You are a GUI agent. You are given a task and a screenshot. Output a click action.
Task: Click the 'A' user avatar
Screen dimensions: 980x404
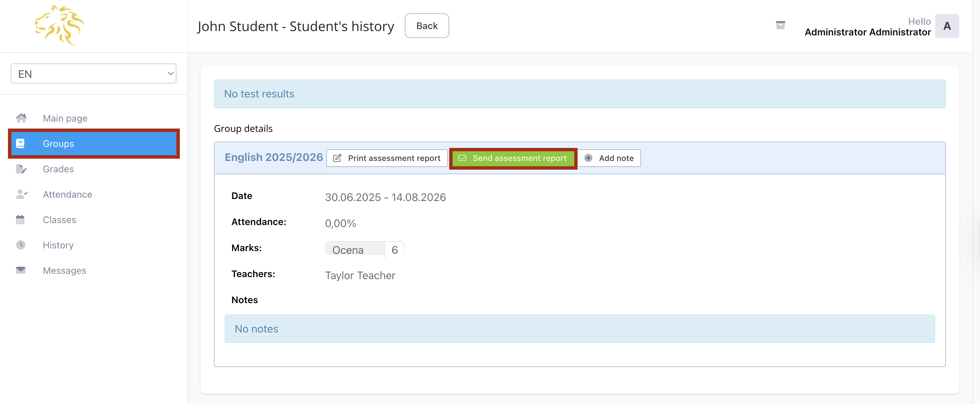pos(947,26)
